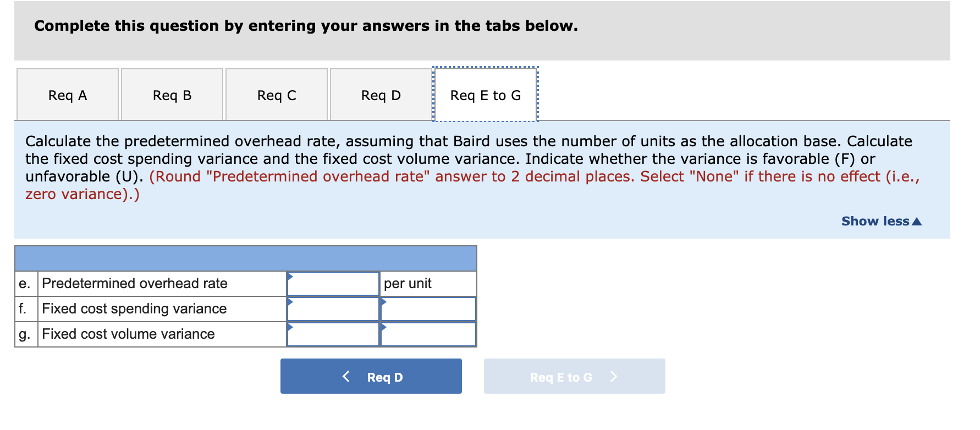The width and height of the screenshot is (980, 430).
Task: Click the blue marker on overhead rate cell
Action: [x=289, y=276]
